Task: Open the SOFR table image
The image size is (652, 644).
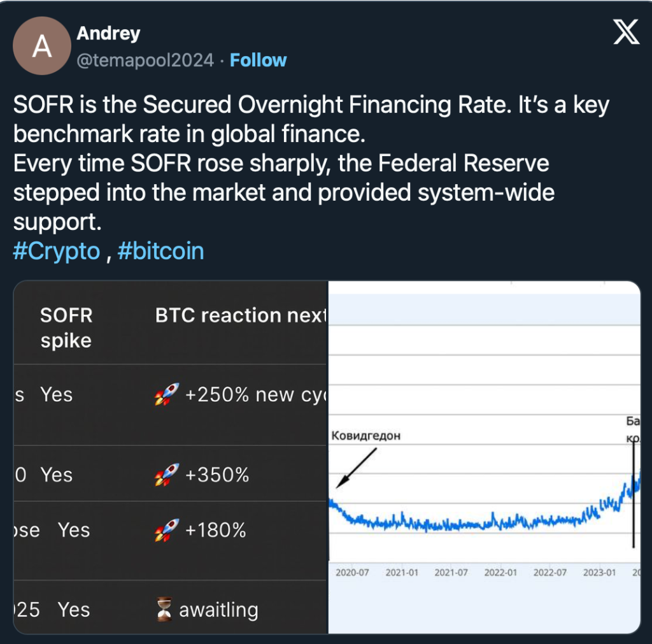Action: click(171, 457)
